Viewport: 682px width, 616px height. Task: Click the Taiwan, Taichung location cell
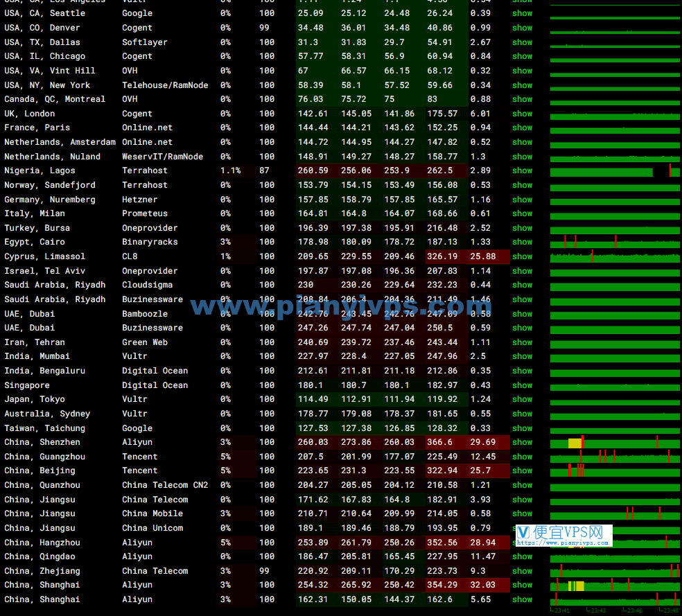tap(45, 428)
